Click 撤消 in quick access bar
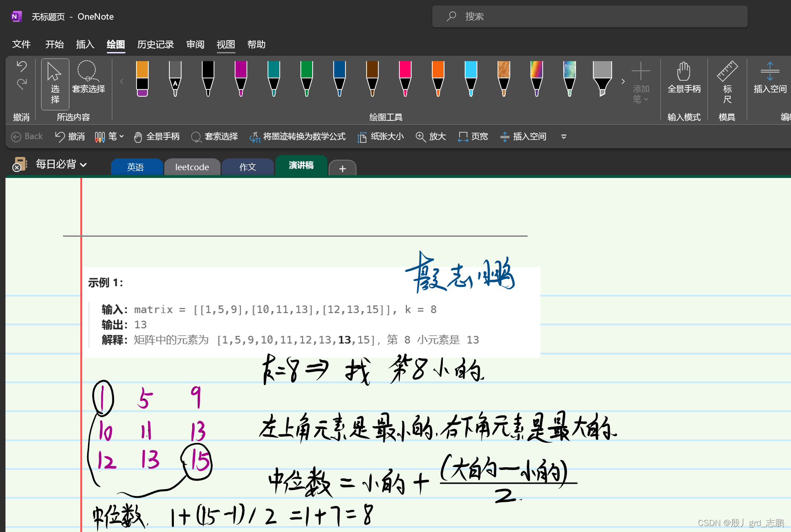The image size is (791, 532). pos(70,136)
